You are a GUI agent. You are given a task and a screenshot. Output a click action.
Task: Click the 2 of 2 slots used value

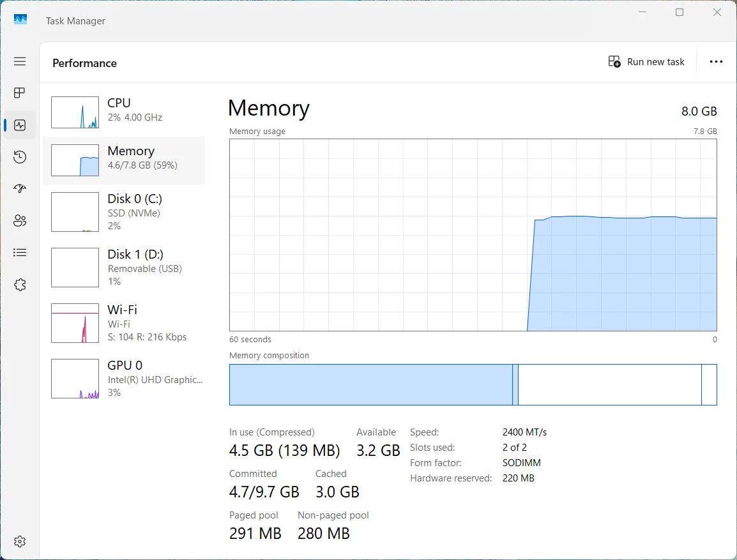pos(515,447)
